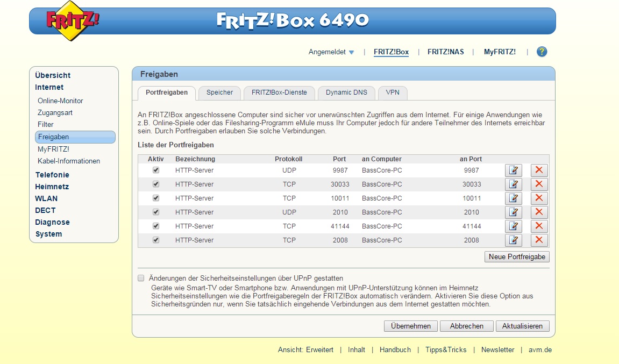
Task: Uncheck Aktiv for the port 2010 rule
Action: tap(156, 212)
